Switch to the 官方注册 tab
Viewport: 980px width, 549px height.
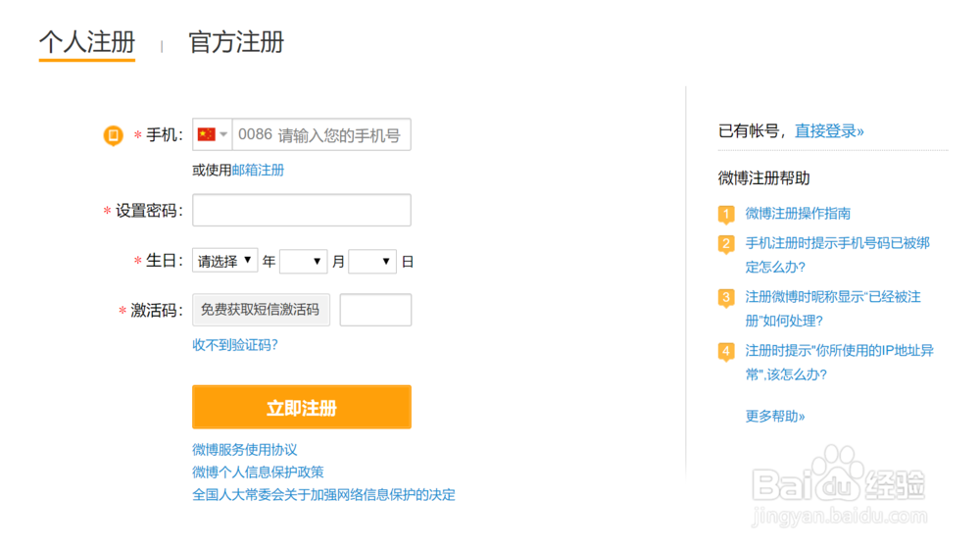pos(236,42)
